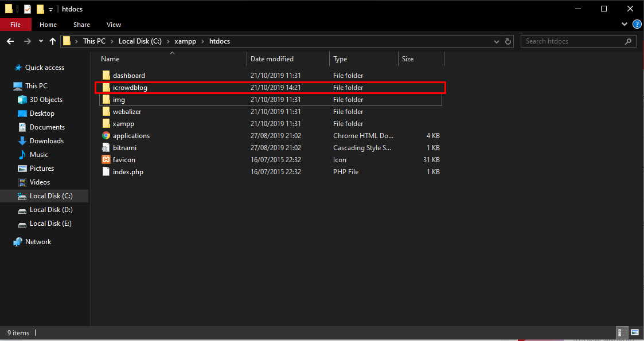Viewport: 644px width, 341px height.
Task: Click htdocs in the address breadcrumb
Action: point(220,41)
